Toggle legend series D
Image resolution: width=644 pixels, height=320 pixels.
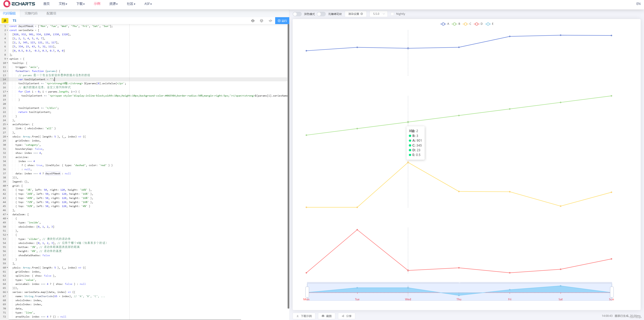point(478,24)
